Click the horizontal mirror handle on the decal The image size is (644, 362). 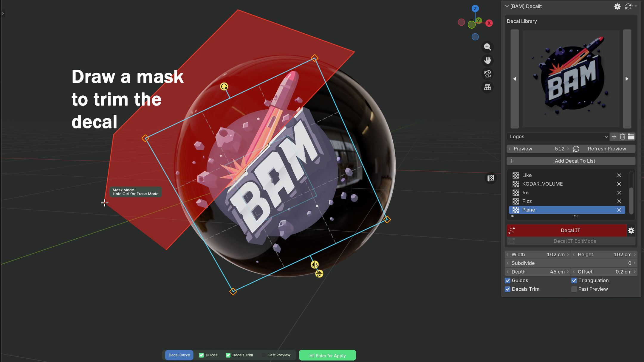click(x=315, y=264)
